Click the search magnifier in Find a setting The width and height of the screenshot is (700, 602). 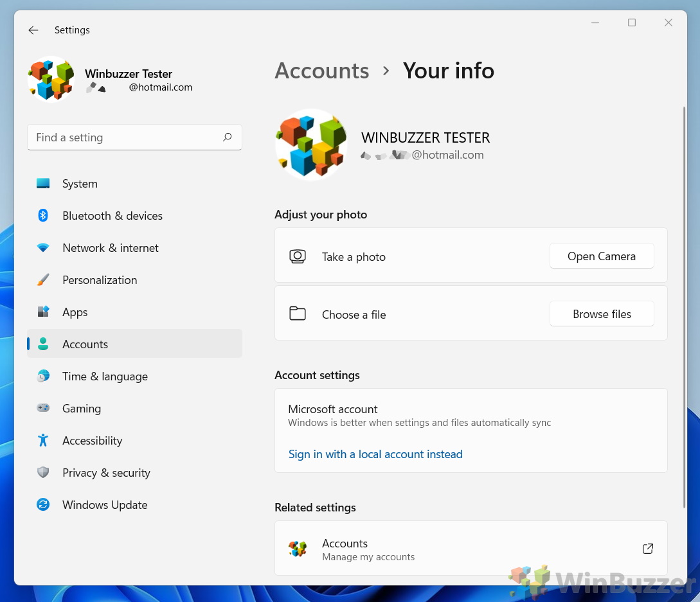pos(227,137)
